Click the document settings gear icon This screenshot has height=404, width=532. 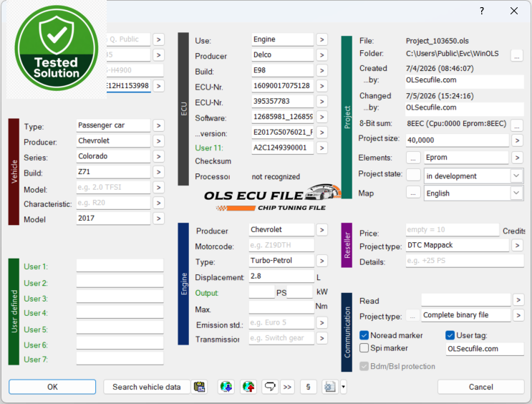tap(330, 387)
